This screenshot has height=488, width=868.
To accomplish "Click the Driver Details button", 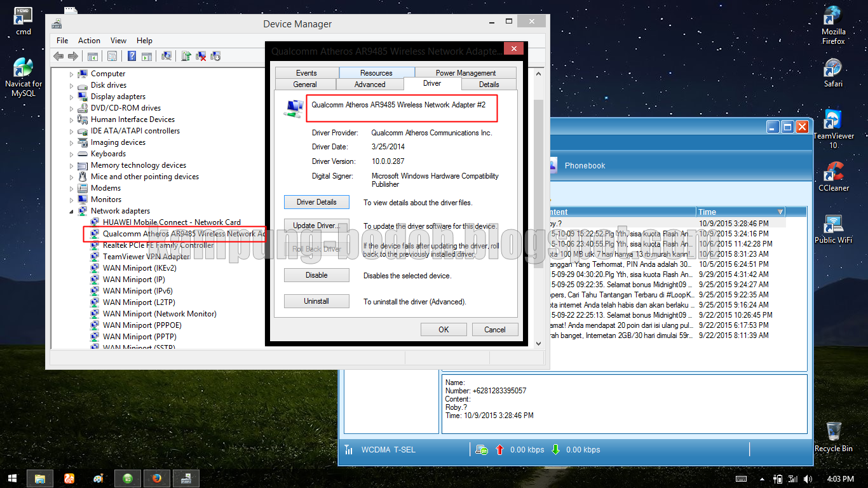I will [316, 202].
